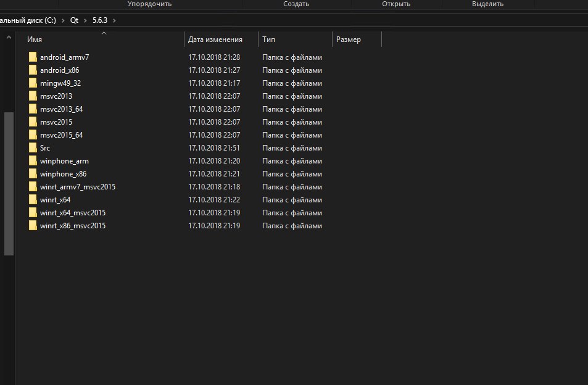This screenshot has height=385, width=588.
Task: Click date 17.10.2018 21:27 of android_x86
Action: [214, 70]
